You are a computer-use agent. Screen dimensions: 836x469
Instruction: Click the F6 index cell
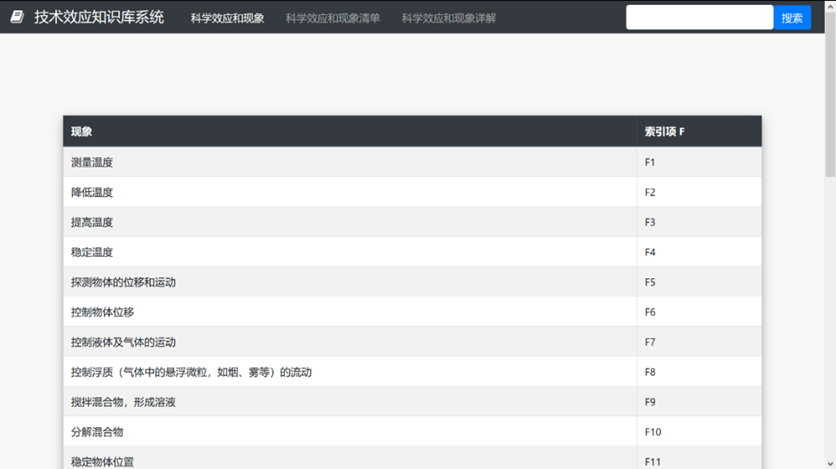699,312
